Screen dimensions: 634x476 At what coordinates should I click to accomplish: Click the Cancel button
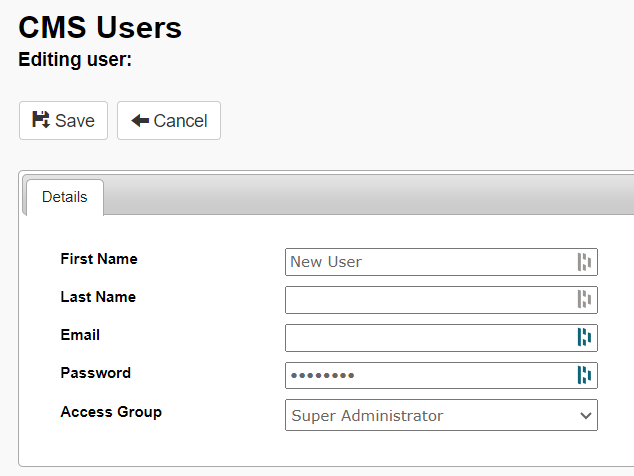(x=169, y=121)
